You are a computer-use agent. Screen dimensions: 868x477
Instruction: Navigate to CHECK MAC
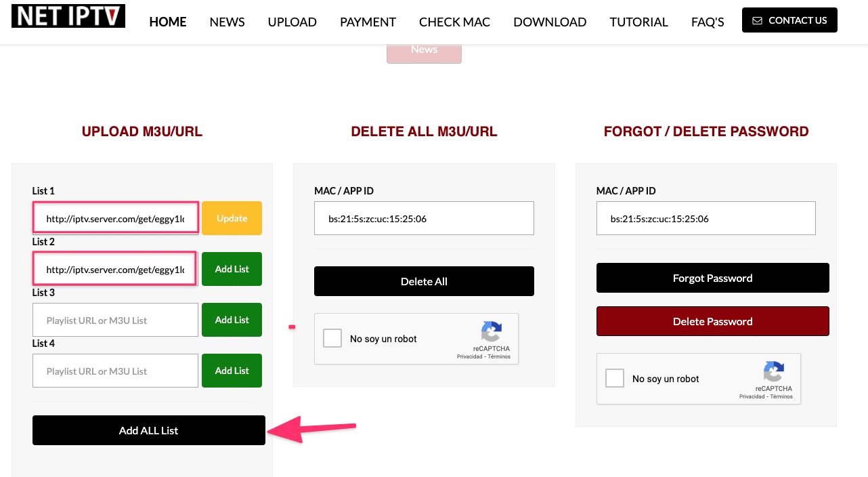tap(454, 22)
